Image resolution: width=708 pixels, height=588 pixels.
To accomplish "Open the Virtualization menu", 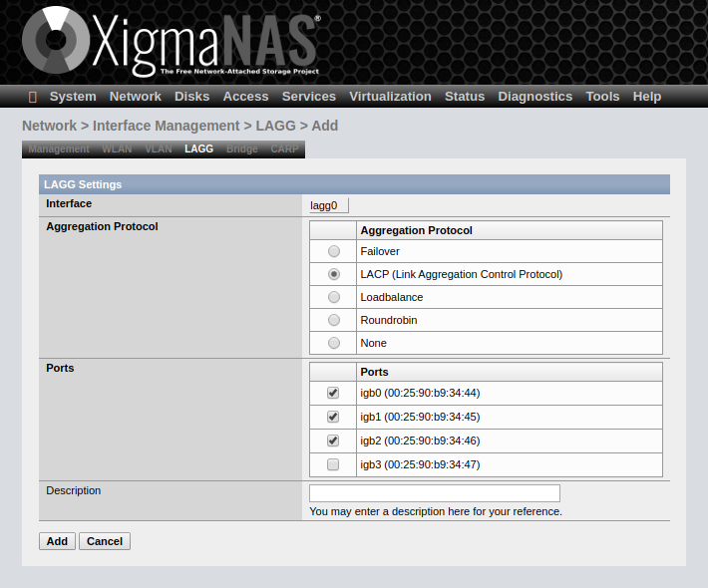I will (x=390, y=97).
